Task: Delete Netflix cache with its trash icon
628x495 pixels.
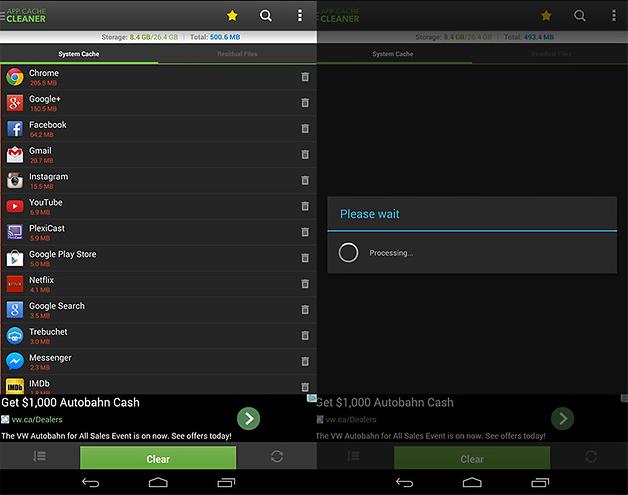Action: point(305,284)
